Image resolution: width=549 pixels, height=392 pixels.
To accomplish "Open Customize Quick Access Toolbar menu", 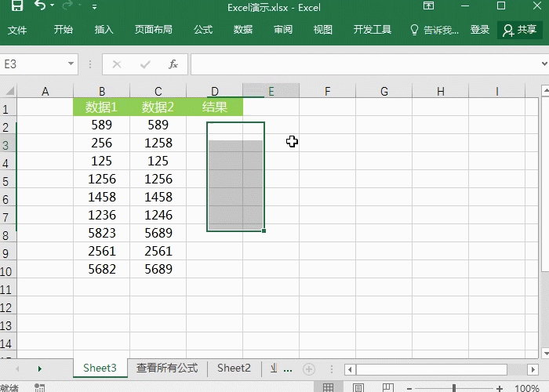I will [95, 6].
